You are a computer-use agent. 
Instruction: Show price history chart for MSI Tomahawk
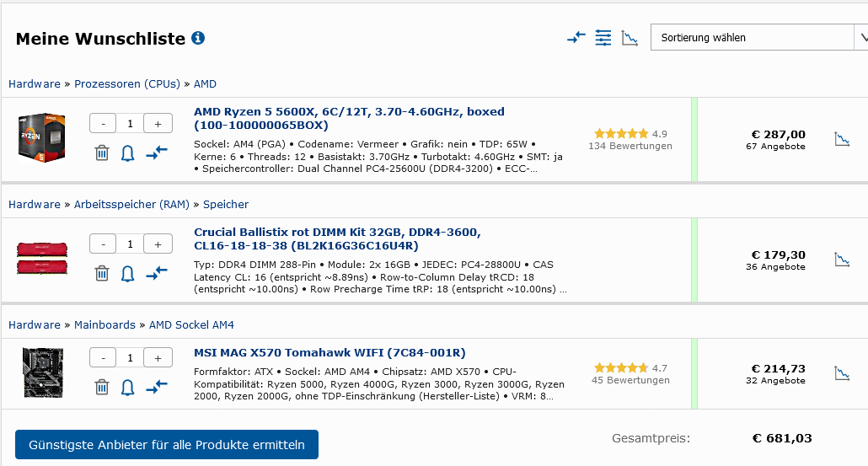842,372
